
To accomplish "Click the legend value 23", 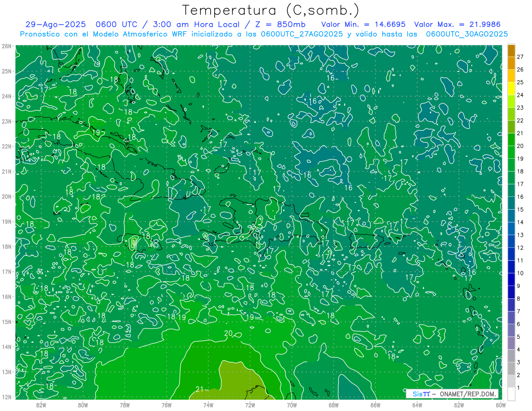I will (x=520, y=108).
